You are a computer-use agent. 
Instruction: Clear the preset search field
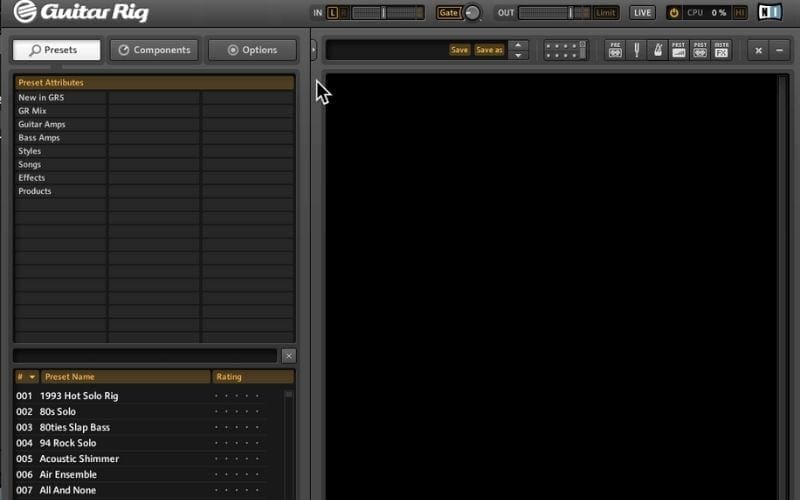pos(289,356)
